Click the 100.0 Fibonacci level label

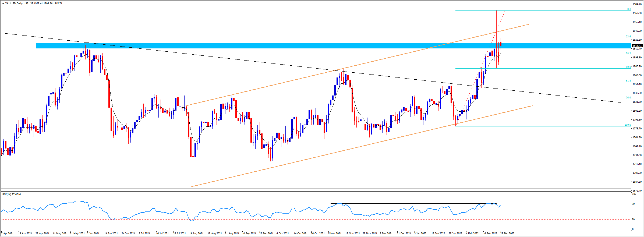(627, 125)
